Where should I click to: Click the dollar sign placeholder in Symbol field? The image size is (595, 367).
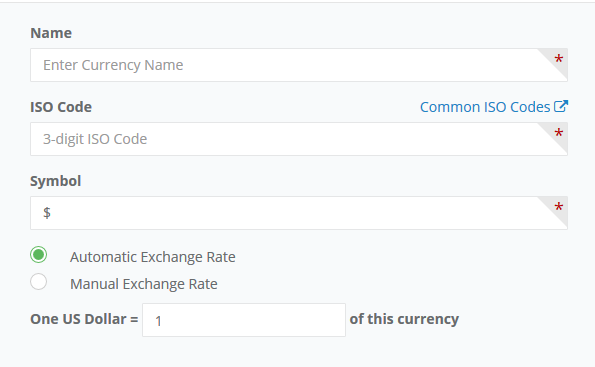[x=47, y=213]
